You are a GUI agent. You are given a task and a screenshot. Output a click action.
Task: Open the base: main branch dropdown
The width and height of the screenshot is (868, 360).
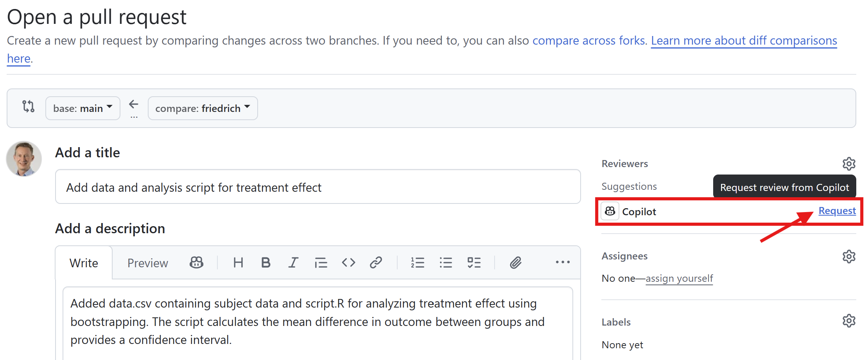[82, 108]
